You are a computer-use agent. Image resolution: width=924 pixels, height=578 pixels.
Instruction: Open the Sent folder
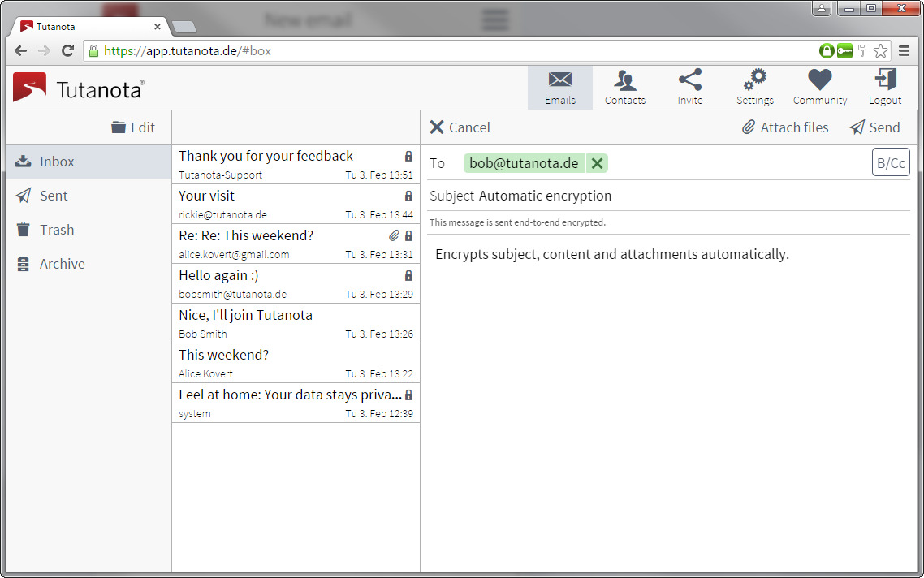pyautogui.click(x=89, y=196)
